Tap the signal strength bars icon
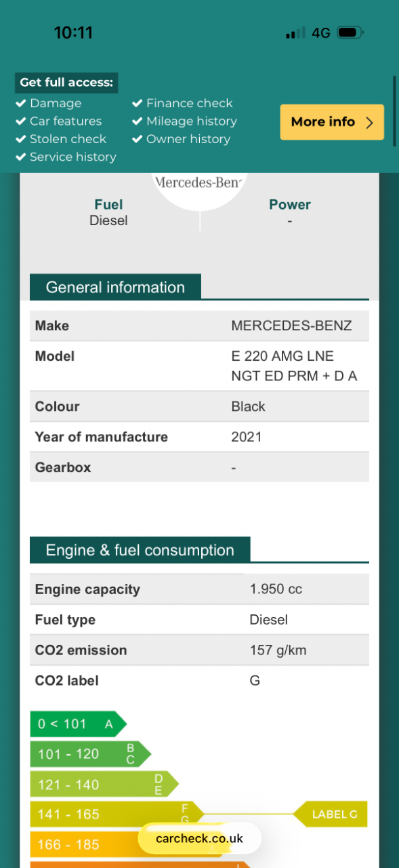The width and height of the screenshot is (399, 868). (295, 33)
